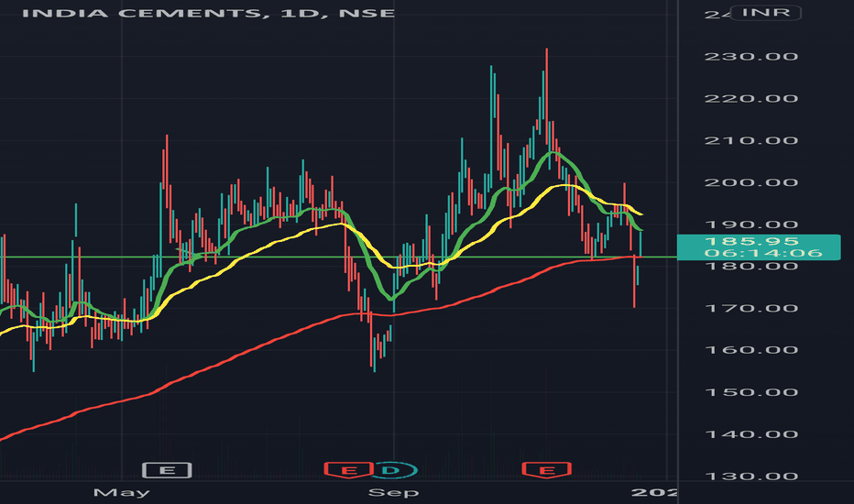
Task: Click the 230.00 price axis label
Action: point(751,57)
